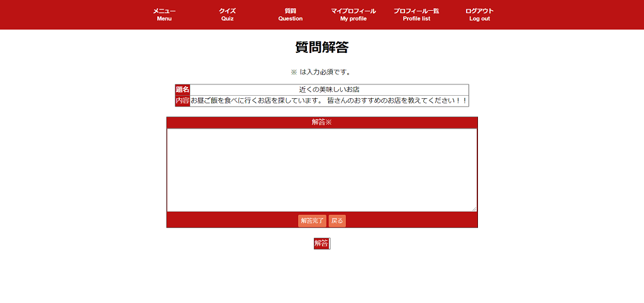Screen dimensions: 644x303
Task: Select the 質問解答 page heading
Action: coord(322,48)
